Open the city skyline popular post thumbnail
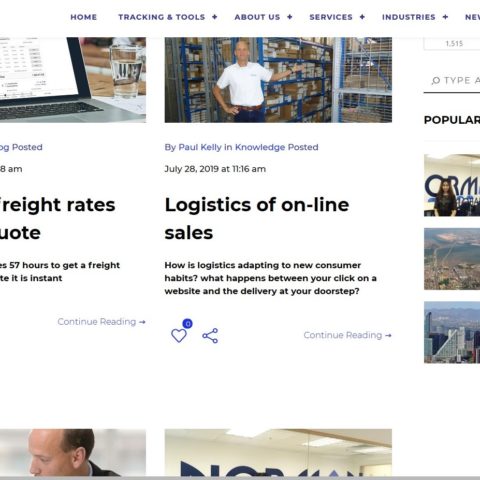The height and width of the screenshot is (480, 480). (452, 332)
